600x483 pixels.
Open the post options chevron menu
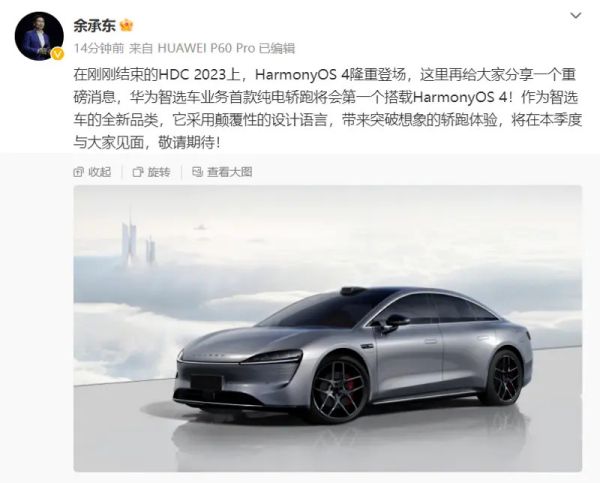[x=576, y=16]
